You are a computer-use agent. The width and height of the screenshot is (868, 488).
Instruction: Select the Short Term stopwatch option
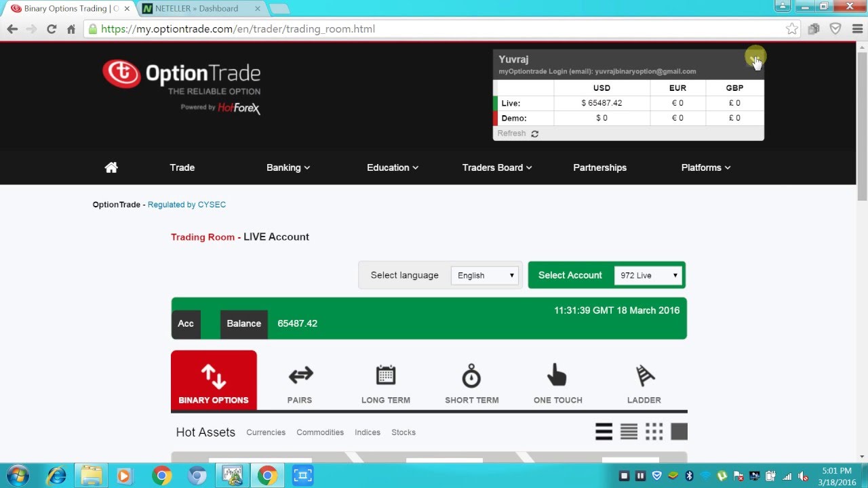point(472,384)
